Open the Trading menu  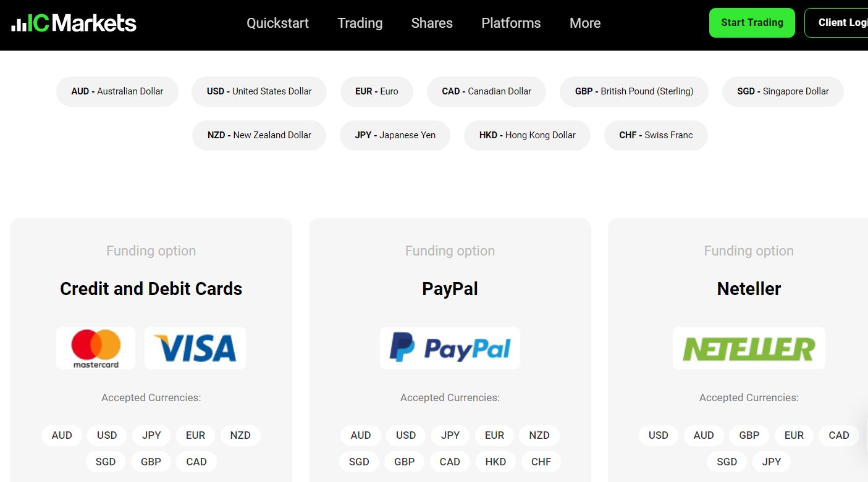coord(360,23)
